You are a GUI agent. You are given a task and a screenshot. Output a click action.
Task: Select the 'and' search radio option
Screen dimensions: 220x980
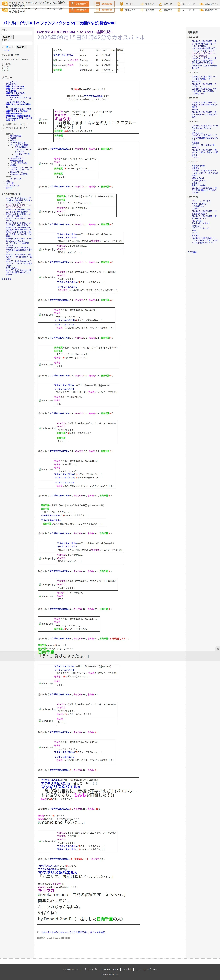[x=7, y=47]
